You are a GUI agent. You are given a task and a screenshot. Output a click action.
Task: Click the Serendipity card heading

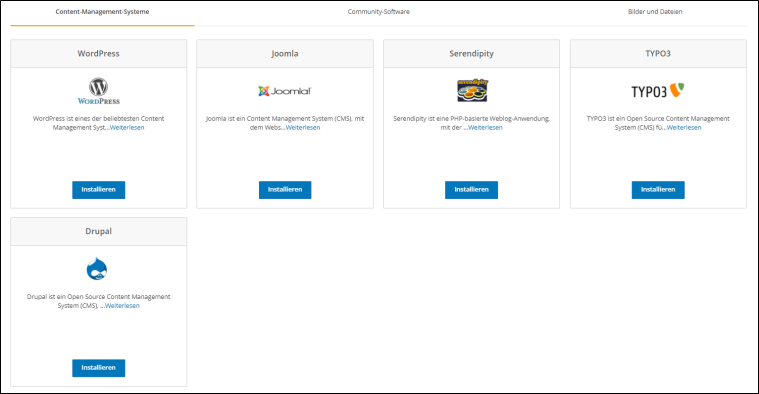[471, 54]
